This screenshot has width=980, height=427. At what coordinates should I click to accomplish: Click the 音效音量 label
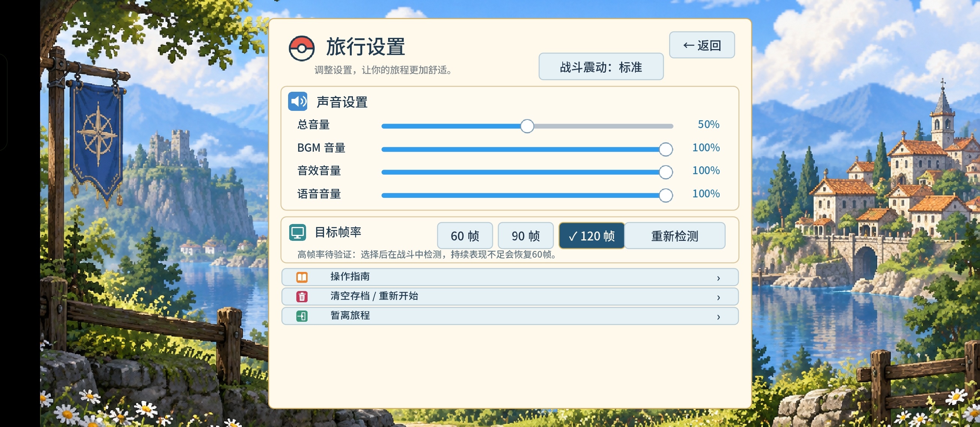pos(319,171)
